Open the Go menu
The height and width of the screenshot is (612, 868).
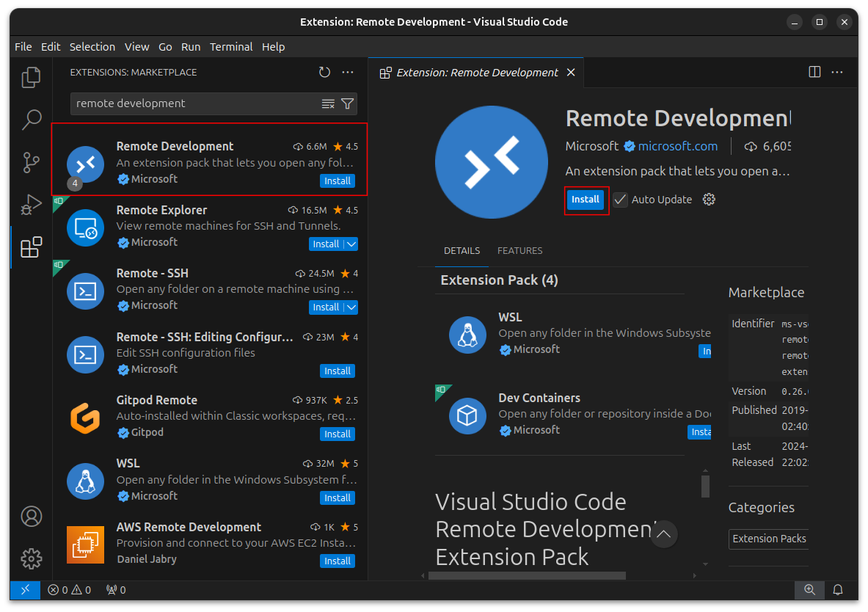pyautogui.click(x=165, y=47)
